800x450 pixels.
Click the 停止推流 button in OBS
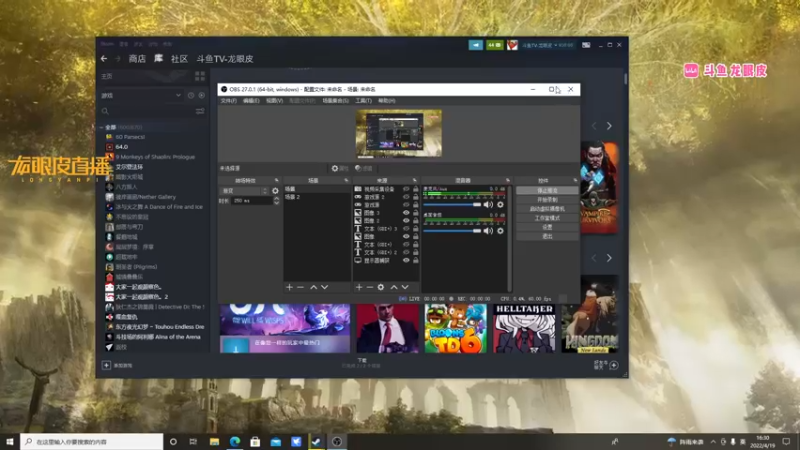pos(547,190)
